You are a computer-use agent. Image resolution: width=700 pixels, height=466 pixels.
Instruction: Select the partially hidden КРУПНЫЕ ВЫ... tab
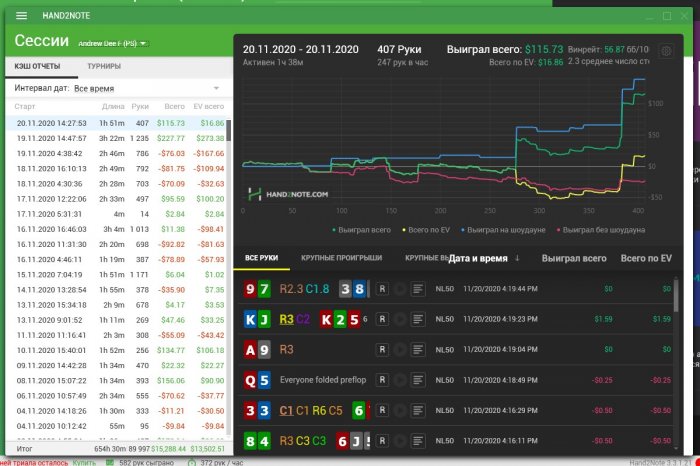426,258
